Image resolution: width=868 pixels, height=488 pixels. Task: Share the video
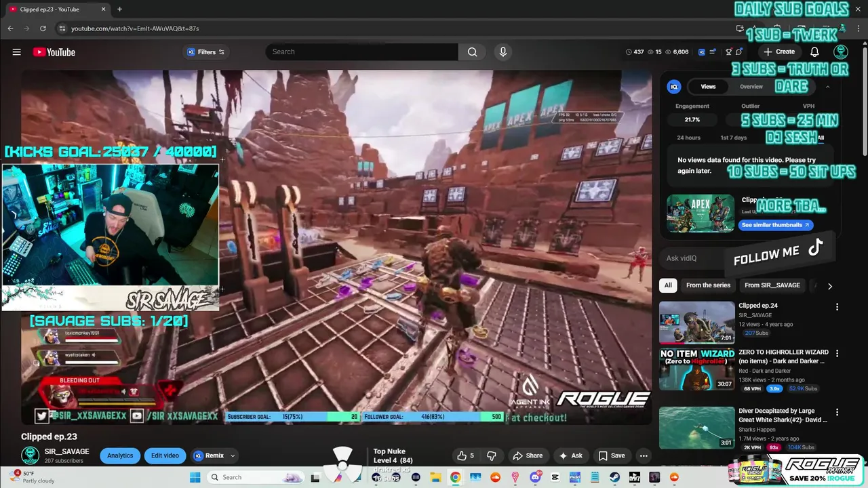[x=528, y=455]
